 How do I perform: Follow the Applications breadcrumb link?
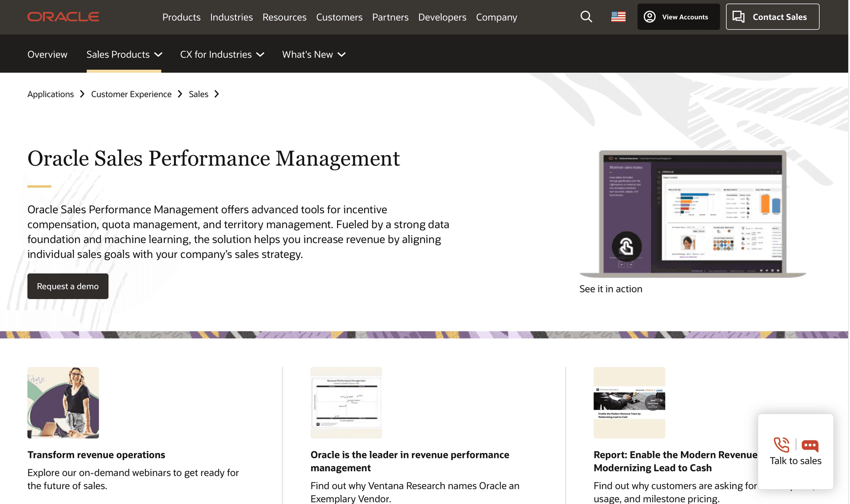pos(50,94)
